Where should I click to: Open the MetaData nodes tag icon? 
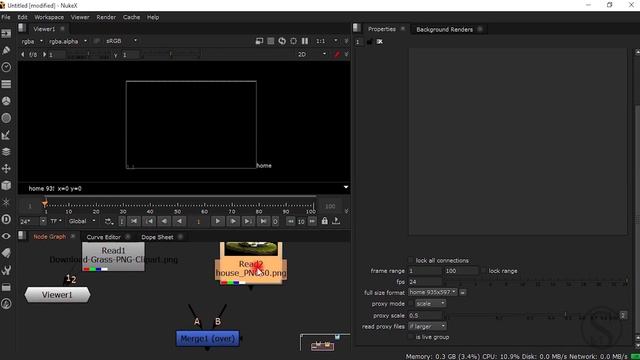(x=6, y=253)
